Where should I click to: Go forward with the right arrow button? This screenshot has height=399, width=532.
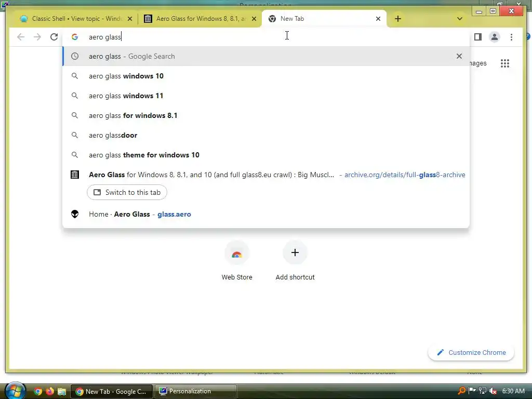point(37,37)
